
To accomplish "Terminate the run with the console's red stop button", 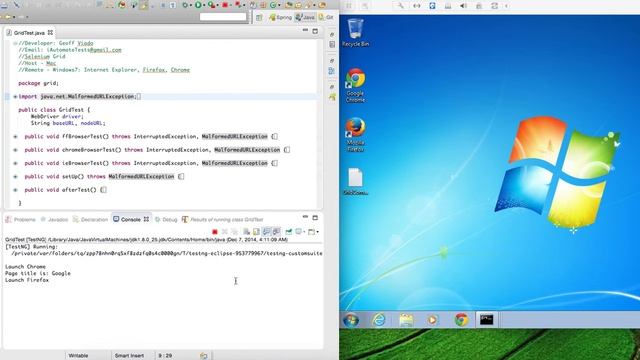I will coord(215,232).
